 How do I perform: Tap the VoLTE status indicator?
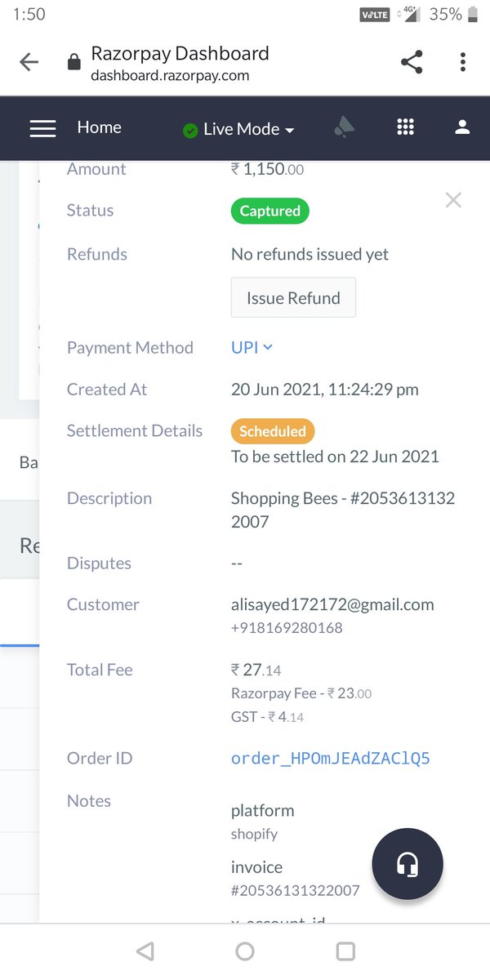(375, 14)
